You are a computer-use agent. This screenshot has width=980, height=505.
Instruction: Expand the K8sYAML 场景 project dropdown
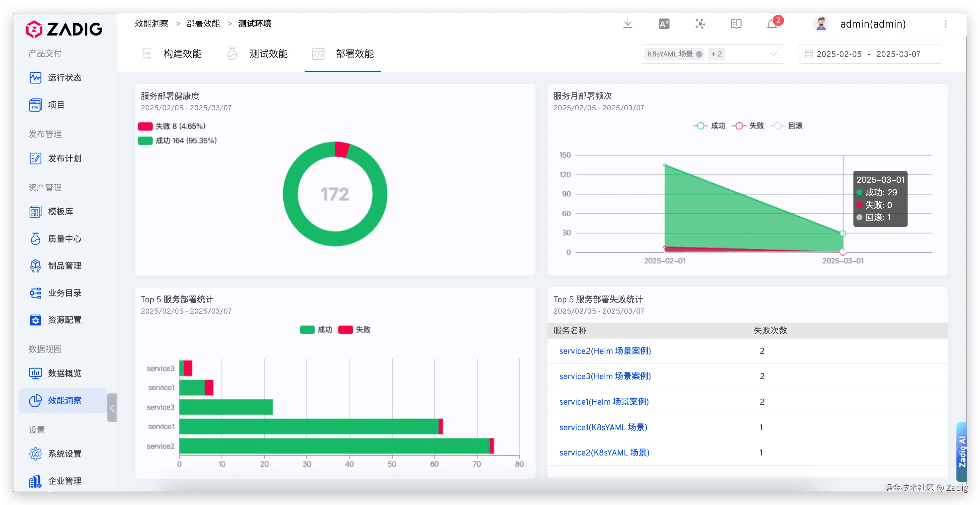773,54
